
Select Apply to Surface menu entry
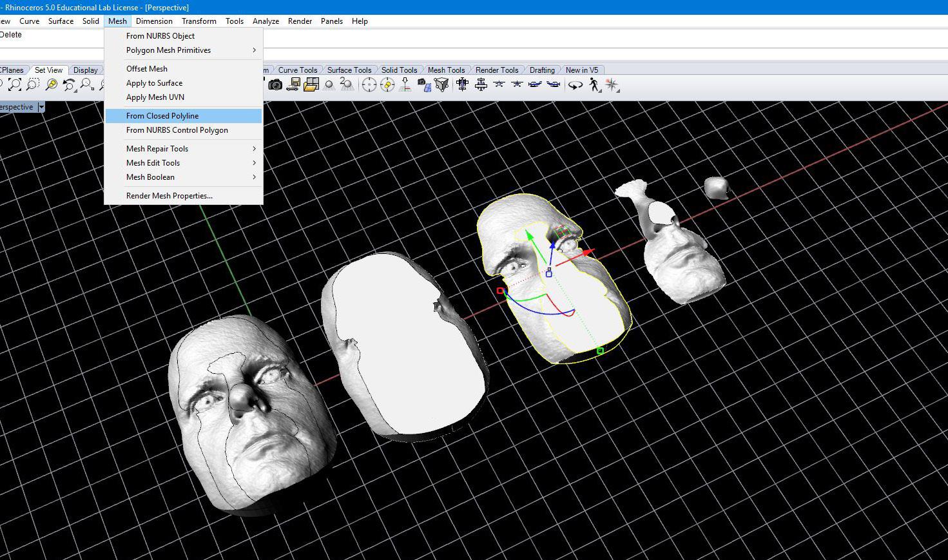(184, 83)
